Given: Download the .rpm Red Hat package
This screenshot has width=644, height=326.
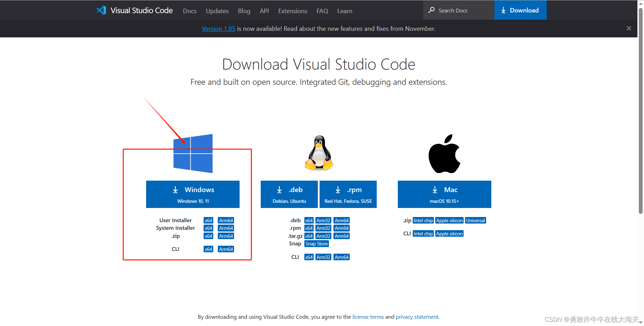Looking at the screenshot, I should point(348,194).
